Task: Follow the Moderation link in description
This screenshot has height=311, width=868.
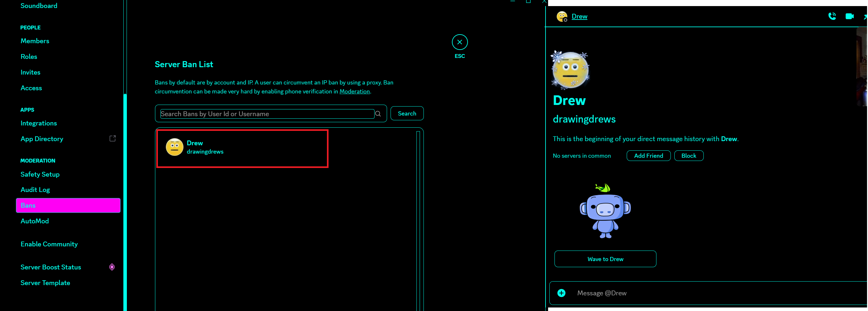Action: tap(354, 92)
